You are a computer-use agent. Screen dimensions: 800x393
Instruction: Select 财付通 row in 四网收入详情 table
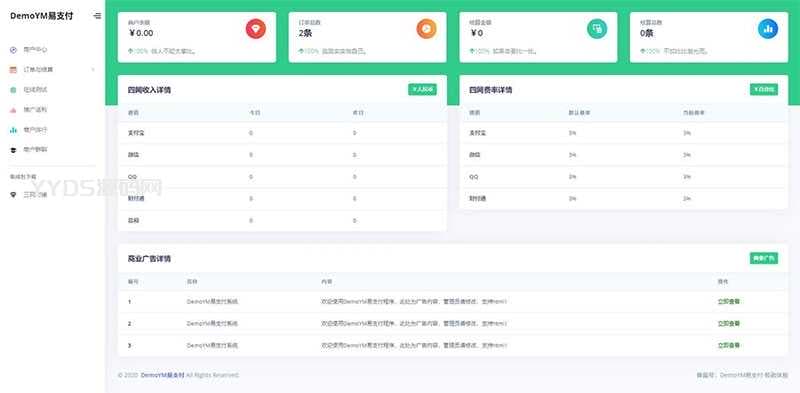pyautogui.click(x=282, y=199)
